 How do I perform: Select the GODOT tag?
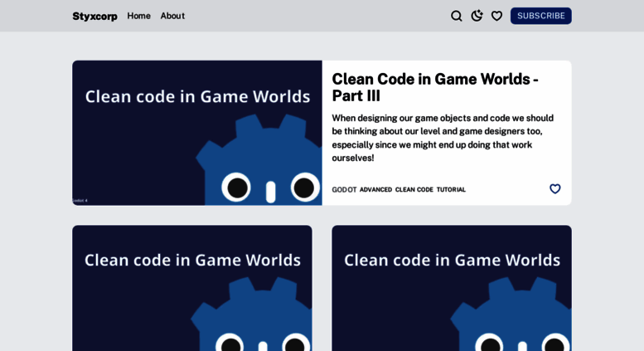pyautogui.click(x=344, y=189)
